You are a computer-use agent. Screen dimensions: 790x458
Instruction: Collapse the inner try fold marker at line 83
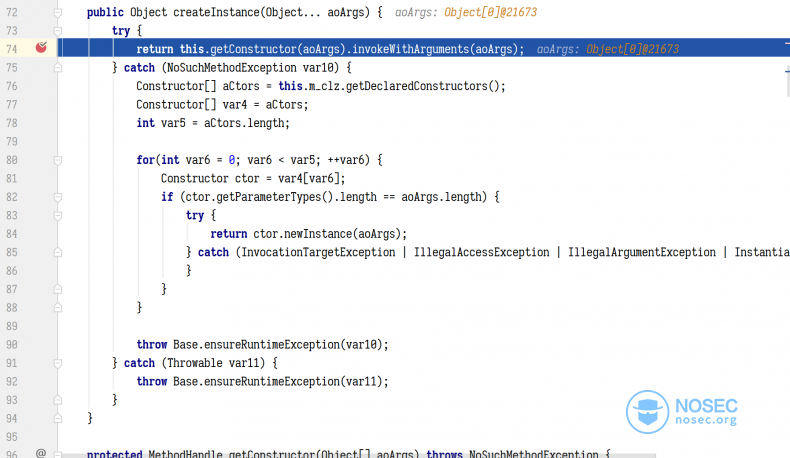(58, 216)
